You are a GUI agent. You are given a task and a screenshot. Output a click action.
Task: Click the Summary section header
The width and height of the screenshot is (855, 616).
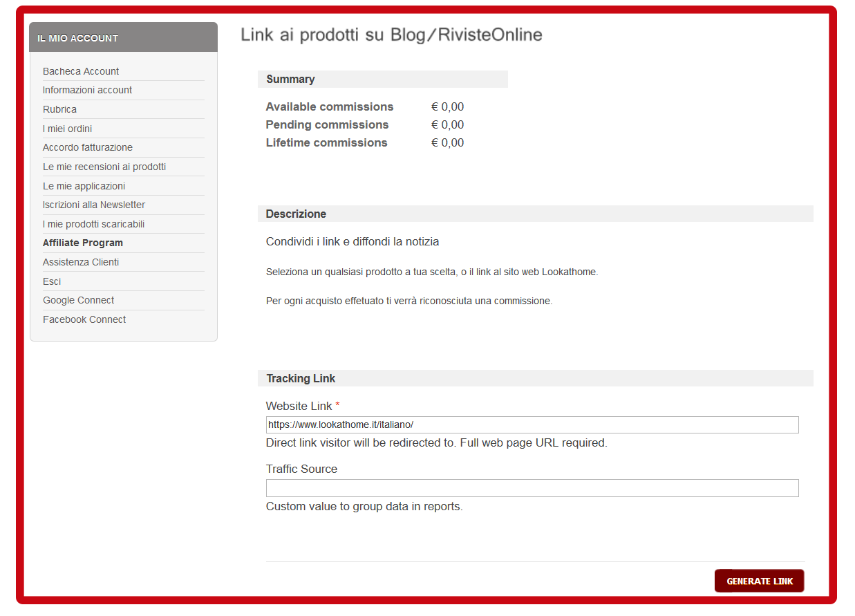click(290, 79)
